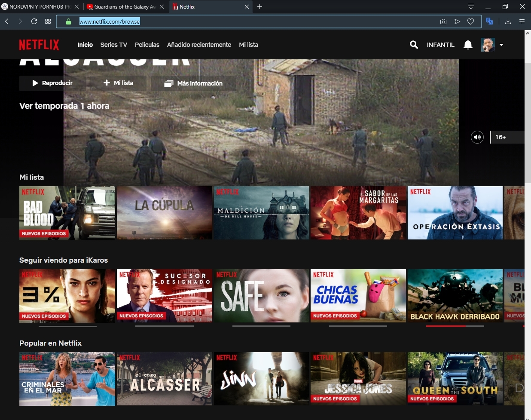Open Queen of the South thumbnail
531x420 pixels.
455,379
